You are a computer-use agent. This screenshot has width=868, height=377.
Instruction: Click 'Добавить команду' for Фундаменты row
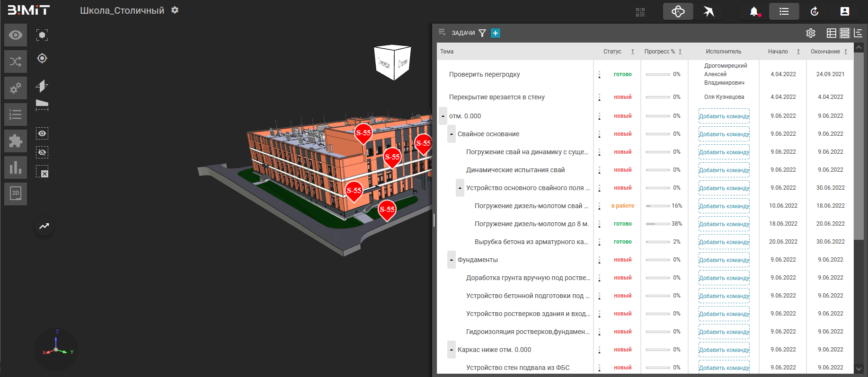[724, 260]
